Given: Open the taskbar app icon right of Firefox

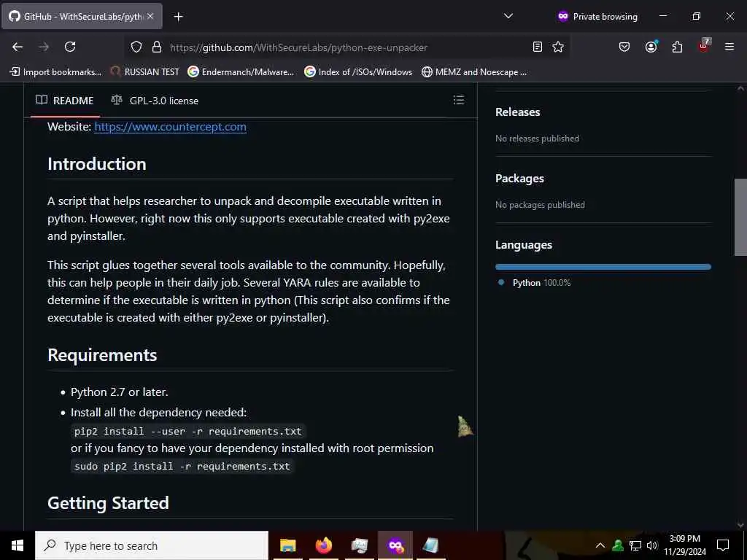Looking at the screenshot, I should (x=359, y=545).
